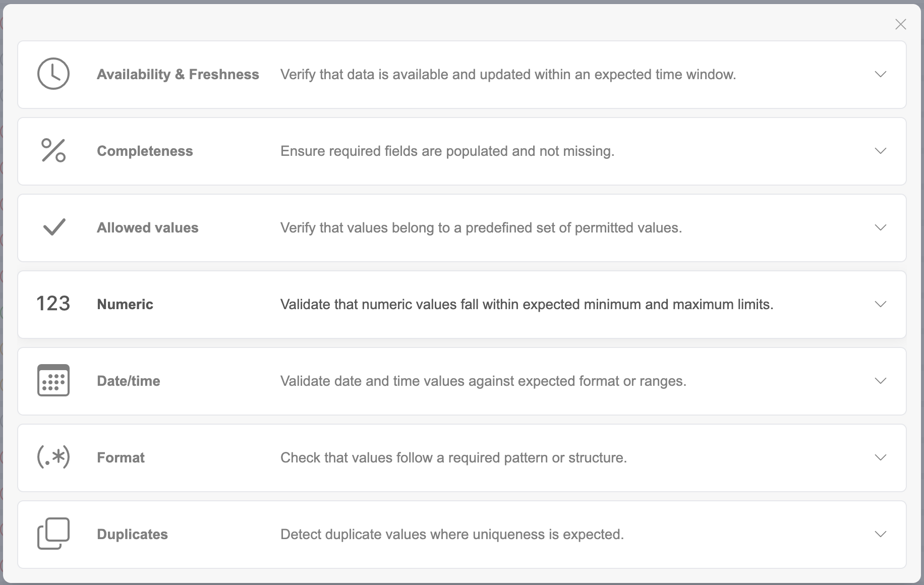Choose the Numeric title label
The width and height of the screenshot is (924, 585).
[125, 305]
